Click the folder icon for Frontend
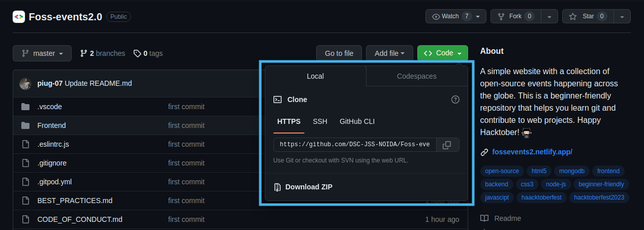 click(25, 125)
